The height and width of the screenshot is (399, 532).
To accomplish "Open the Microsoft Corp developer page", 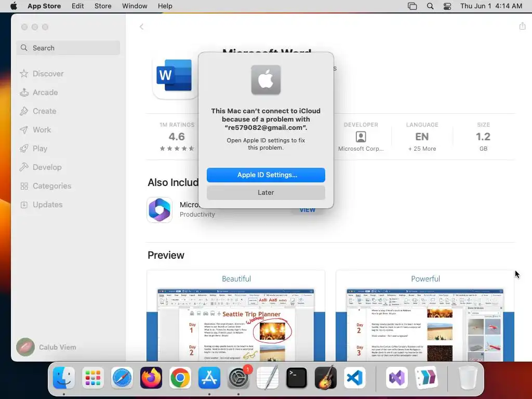I will tap(361, 137).
